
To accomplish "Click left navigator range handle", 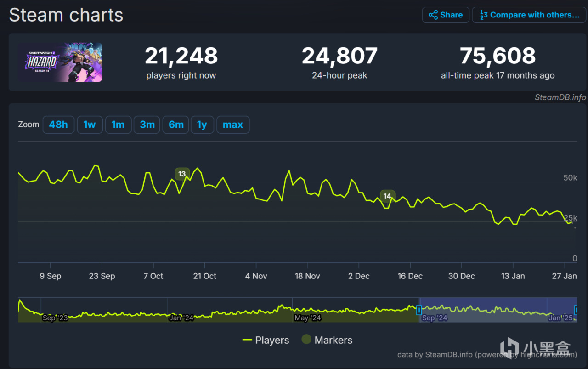I will click(419, 311).
